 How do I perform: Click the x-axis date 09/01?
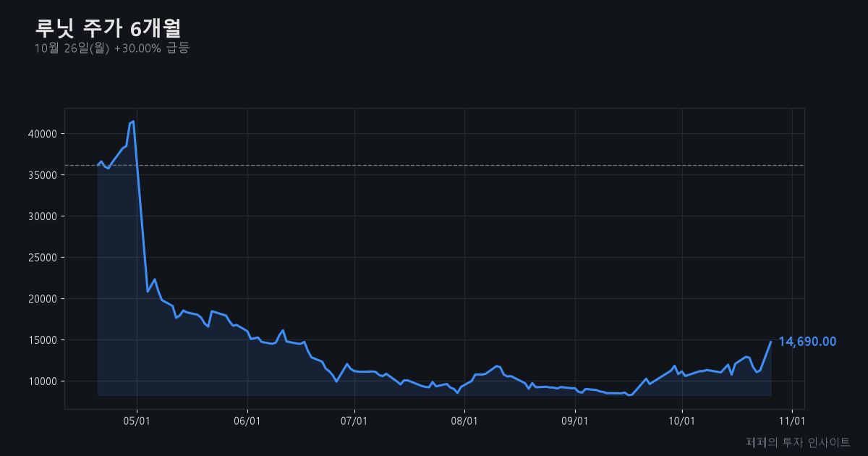(x=575, y=421)
